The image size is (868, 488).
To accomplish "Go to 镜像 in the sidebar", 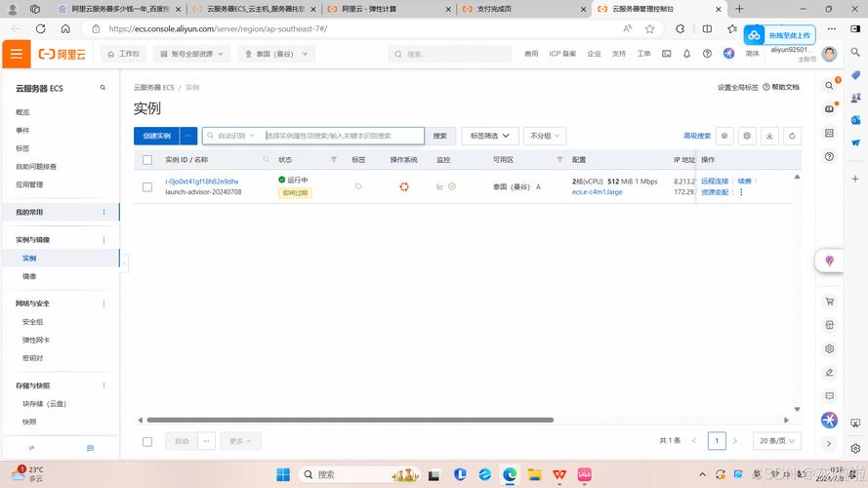I will click(29, 276).
